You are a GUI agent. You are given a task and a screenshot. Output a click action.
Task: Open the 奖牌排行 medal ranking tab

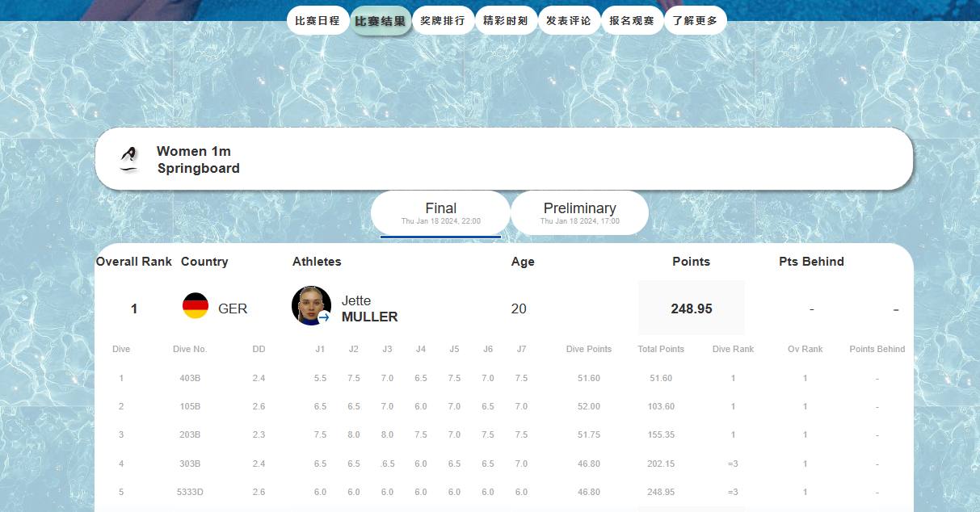pos(443,21)
